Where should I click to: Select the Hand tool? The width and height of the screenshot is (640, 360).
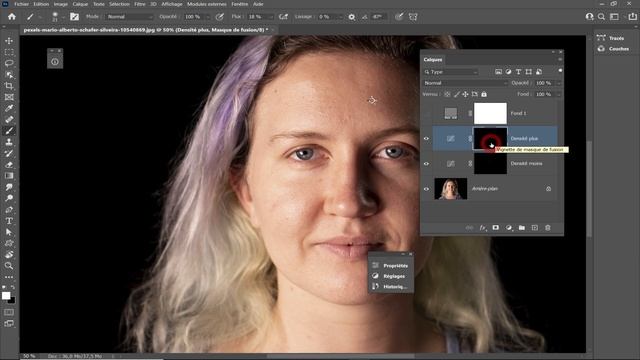pyautogui.click(x=9, y=254)
